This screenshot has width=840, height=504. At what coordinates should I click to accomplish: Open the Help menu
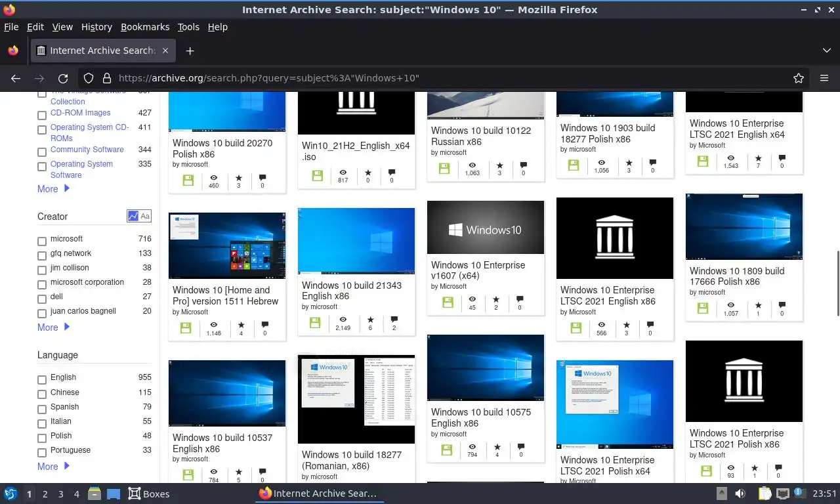tap(217, 27)
